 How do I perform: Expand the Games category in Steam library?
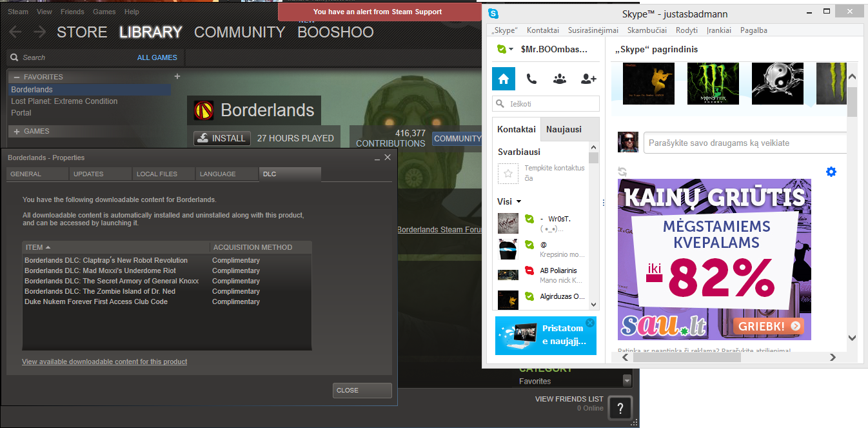click(x=17, y=131)
